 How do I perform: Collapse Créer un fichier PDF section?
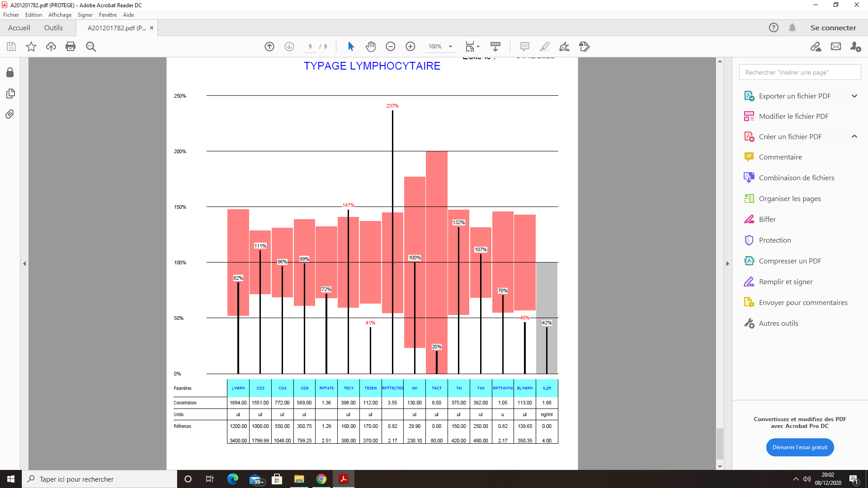click(x=854, y=136)
